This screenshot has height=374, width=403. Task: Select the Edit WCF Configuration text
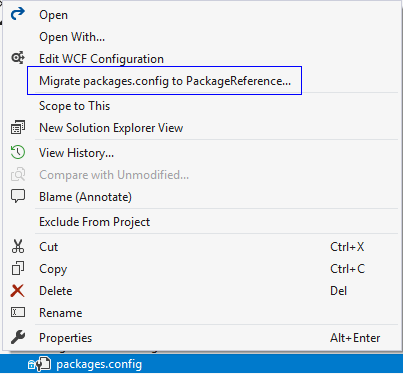[101, 59]
